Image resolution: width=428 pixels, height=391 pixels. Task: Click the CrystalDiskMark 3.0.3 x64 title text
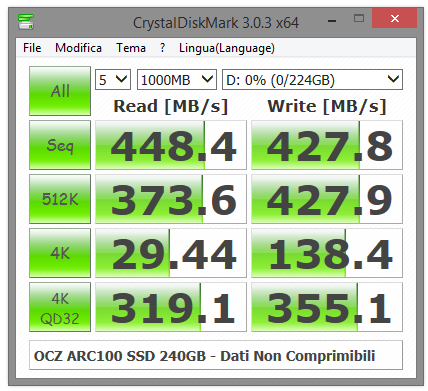click(216, 23)
